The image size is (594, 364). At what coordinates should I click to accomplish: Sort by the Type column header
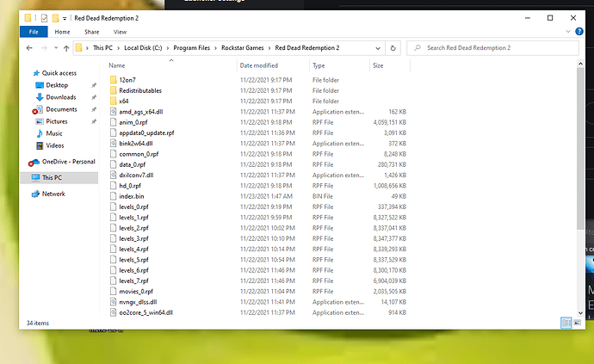pos(319,65)
